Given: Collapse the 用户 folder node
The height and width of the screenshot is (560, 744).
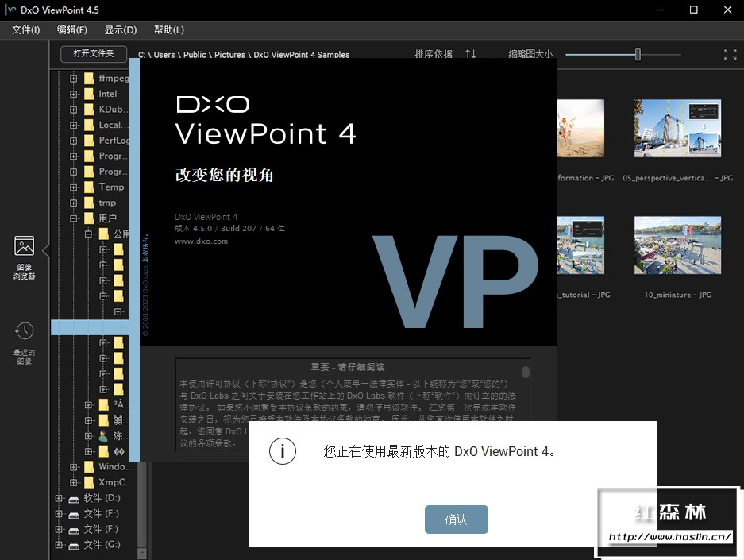Looking at the screenshot, I should click(x=74, y=218).
